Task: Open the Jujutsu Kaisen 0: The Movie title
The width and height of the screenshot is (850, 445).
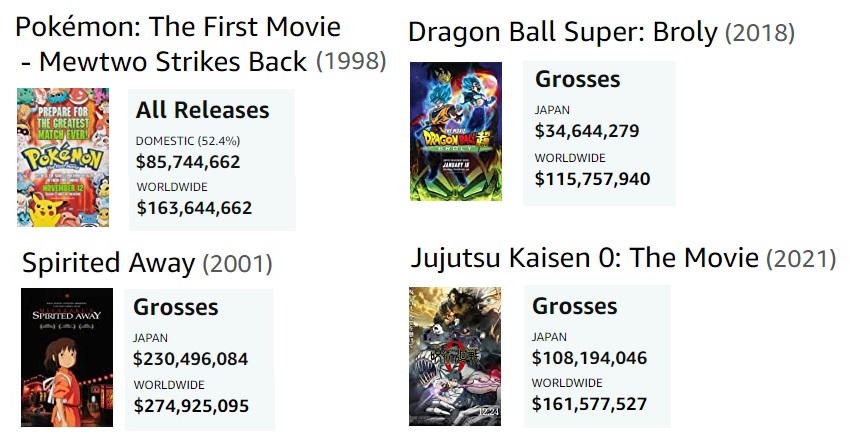Action: click(585, 258)
